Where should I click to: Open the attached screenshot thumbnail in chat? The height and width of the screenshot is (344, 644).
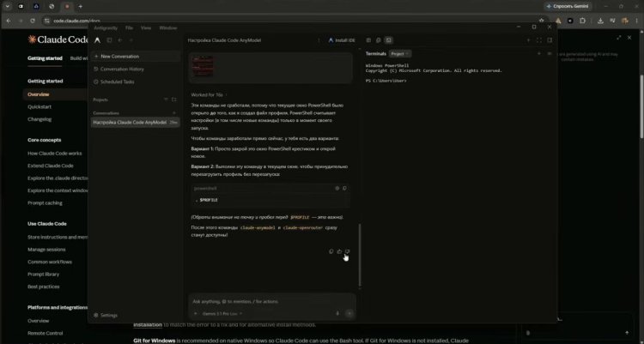point(203,66)
